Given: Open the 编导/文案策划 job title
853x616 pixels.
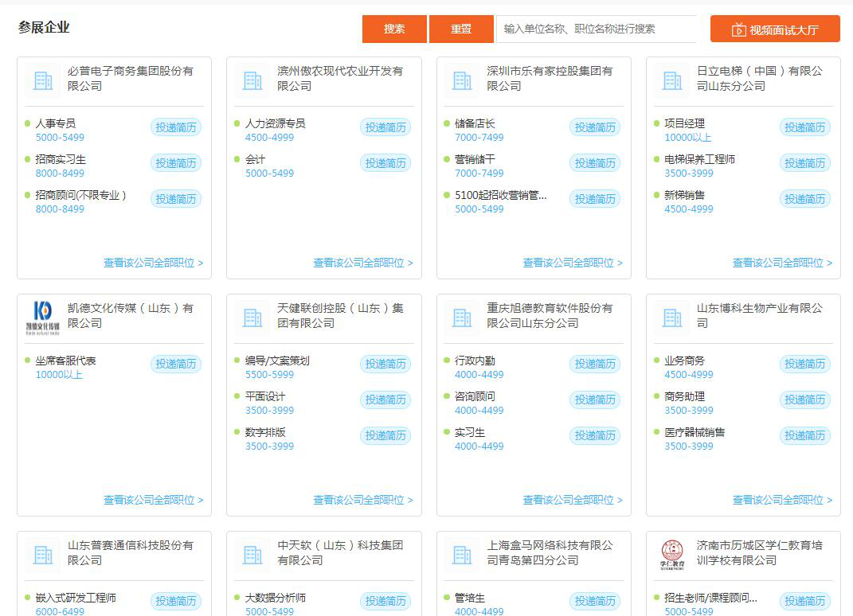Looking at the screenshot, I should 277,361.
